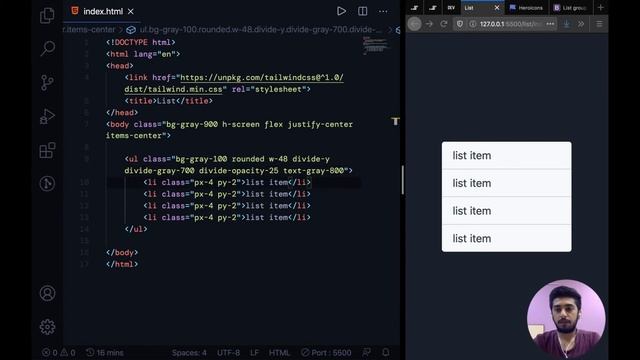Click the <title>List</title> code line
This screenshot has width=640, height=360.
169,101
